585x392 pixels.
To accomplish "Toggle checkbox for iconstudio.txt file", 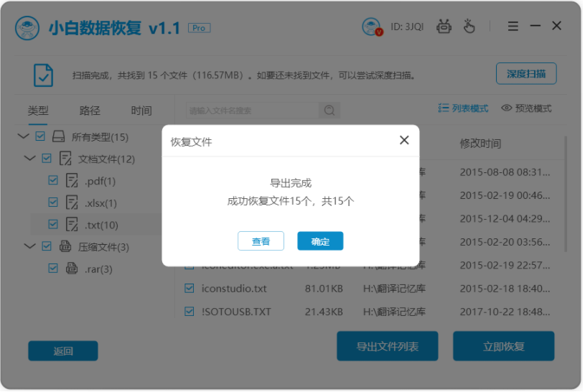I will coord(189,289).
